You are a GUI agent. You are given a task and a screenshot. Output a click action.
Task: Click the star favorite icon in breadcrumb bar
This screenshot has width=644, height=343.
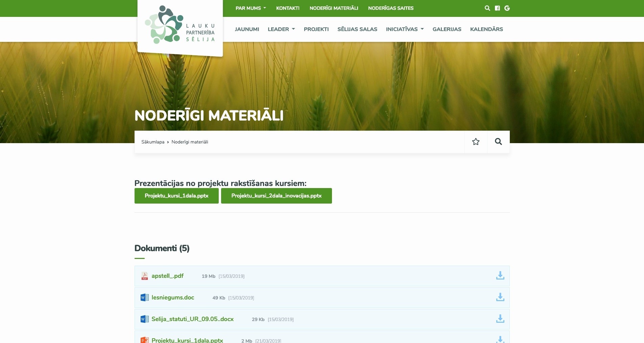476,142
